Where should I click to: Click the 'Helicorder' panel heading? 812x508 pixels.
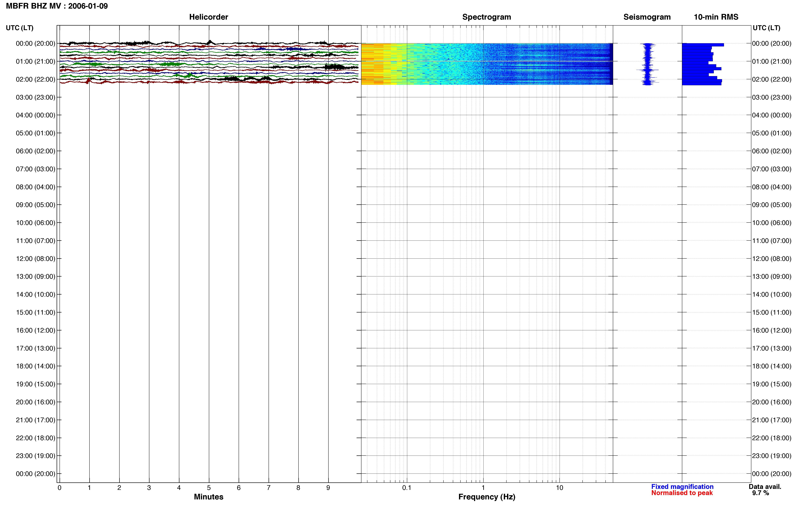[x=209, y=17]
